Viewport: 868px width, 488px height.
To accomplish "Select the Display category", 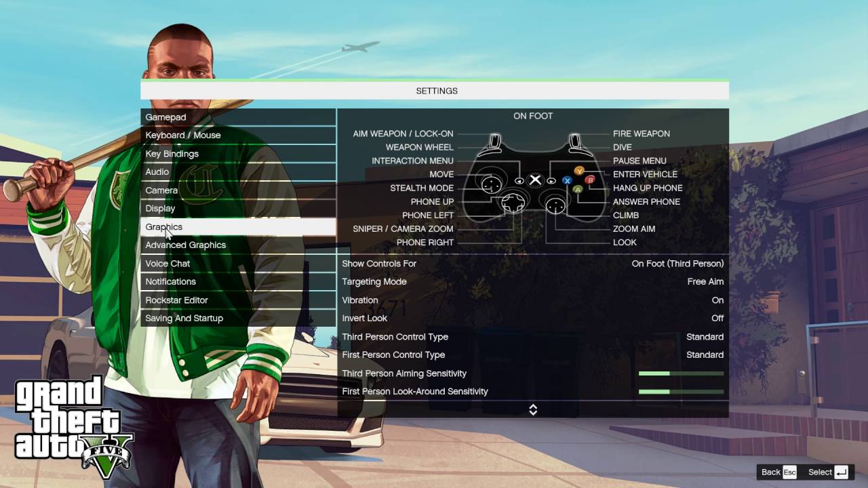I will [x=238, y=208].
